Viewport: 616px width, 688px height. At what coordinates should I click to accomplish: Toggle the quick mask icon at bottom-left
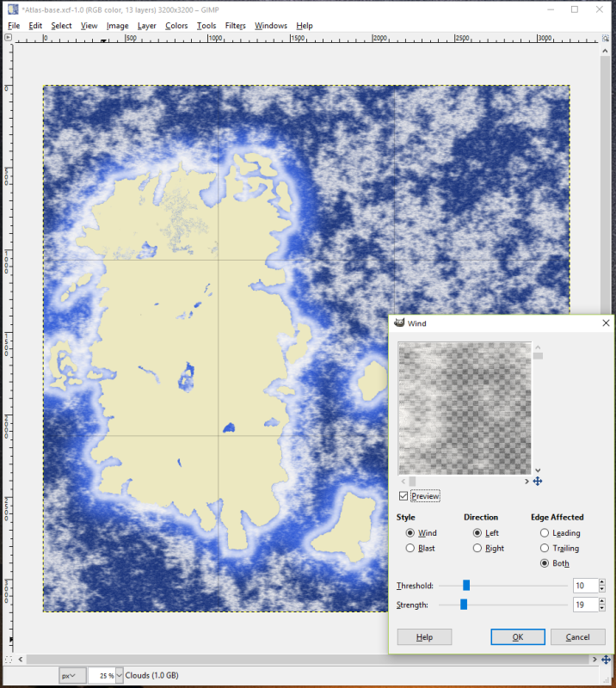9,660
